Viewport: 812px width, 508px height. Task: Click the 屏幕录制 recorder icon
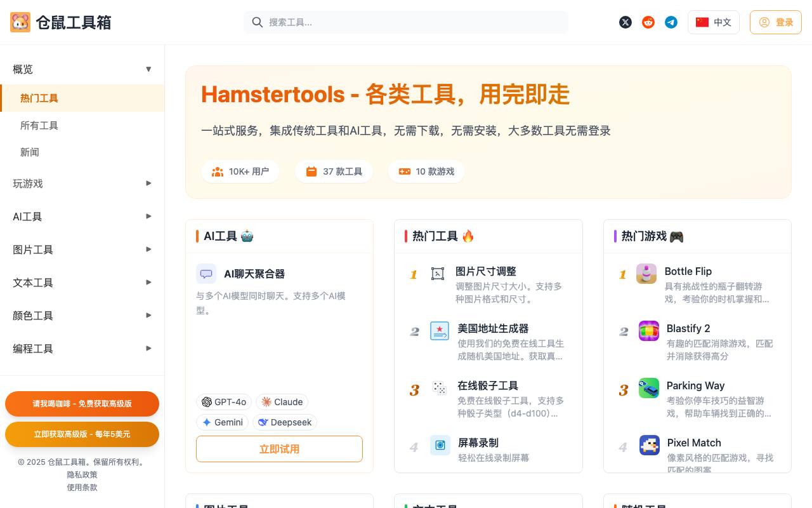pos(440,445)
